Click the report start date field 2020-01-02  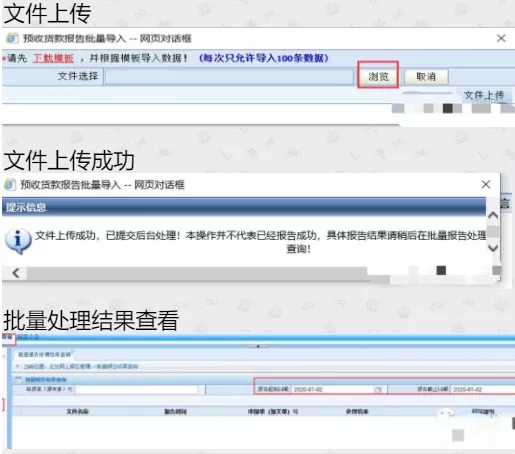pyautogui.click(x=333, y=389)
